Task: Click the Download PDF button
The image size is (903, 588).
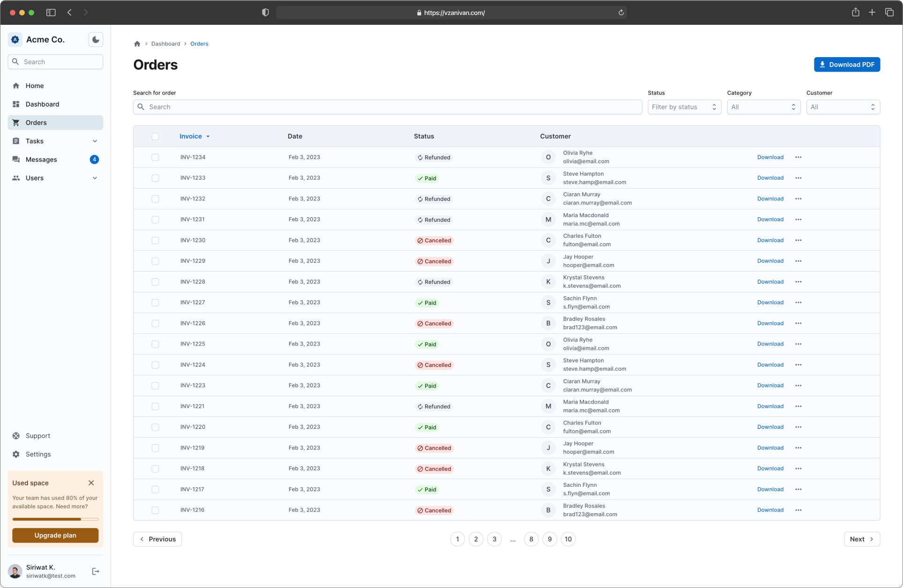Action: [847, 65]
